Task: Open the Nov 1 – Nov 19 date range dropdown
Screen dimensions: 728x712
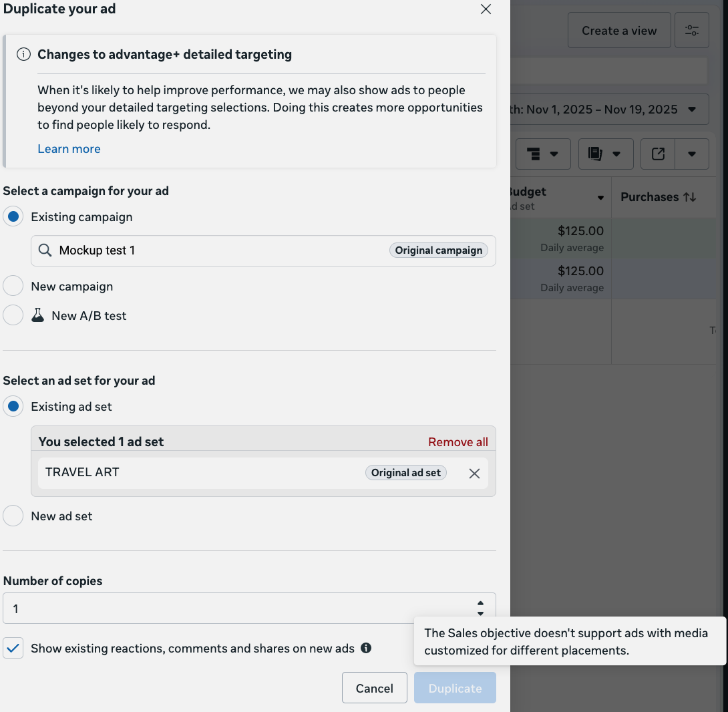Action: 610,109
